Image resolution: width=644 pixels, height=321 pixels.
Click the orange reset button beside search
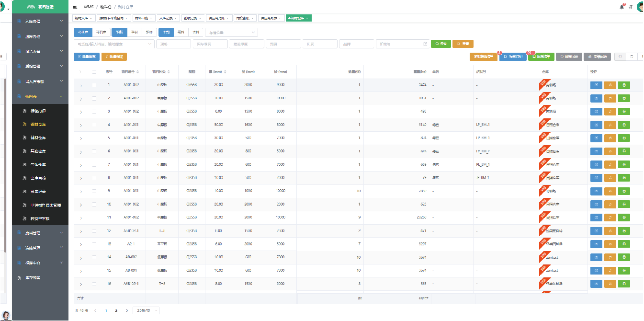(x=463, y=44)
